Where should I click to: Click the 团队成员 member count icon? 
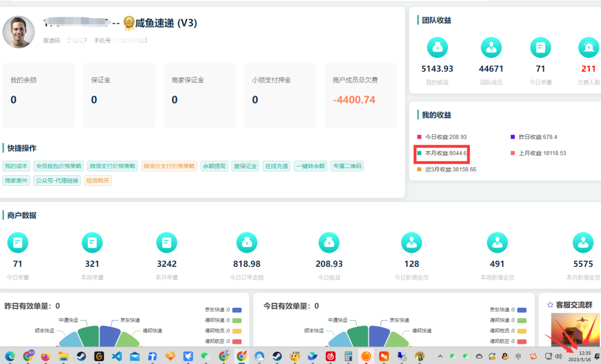coord(491,47)
